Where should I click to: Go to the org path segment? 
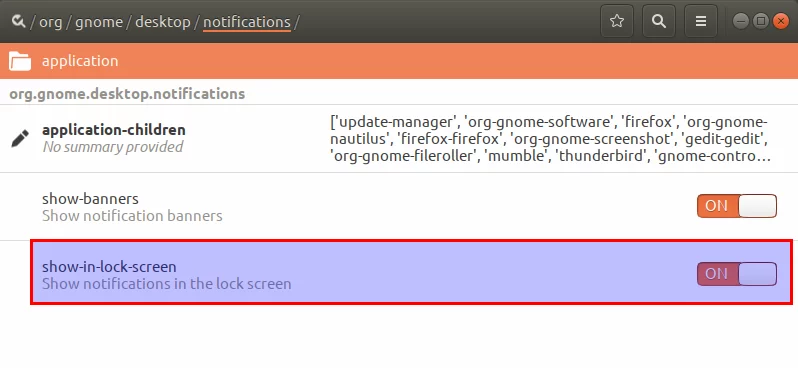50,22
